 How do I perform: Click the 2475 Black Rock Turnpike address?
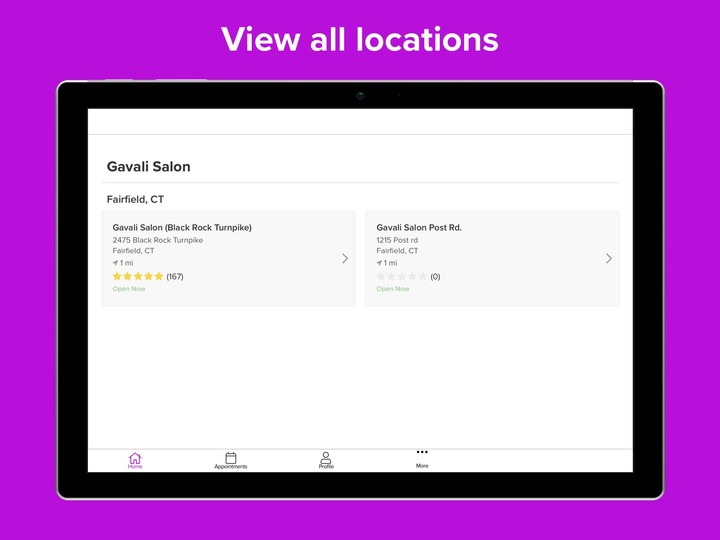click(x=158, y=240)
